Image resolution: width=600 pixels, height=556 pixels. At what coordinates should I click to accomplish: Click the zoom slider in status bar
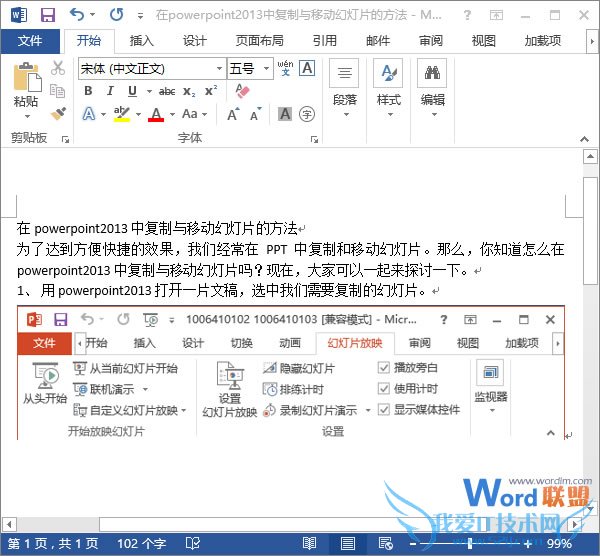pyautogui.click(x=471, y=543)
